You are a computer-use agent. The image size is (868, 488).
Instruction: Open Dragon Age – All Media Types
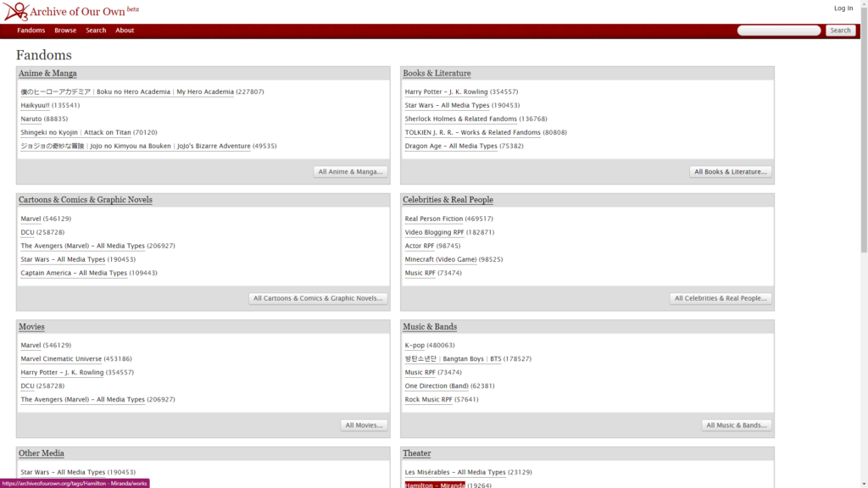pos(451,146)
